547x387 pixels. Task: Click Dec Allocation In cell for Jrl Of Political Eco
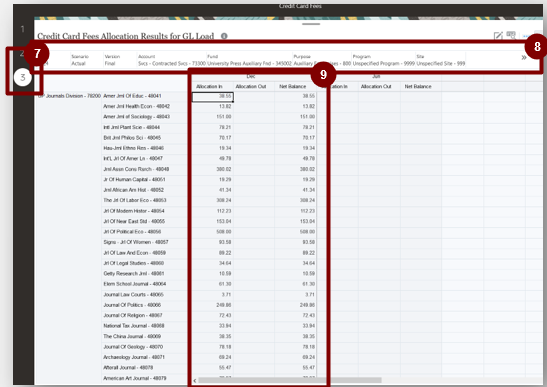(212, 232)
